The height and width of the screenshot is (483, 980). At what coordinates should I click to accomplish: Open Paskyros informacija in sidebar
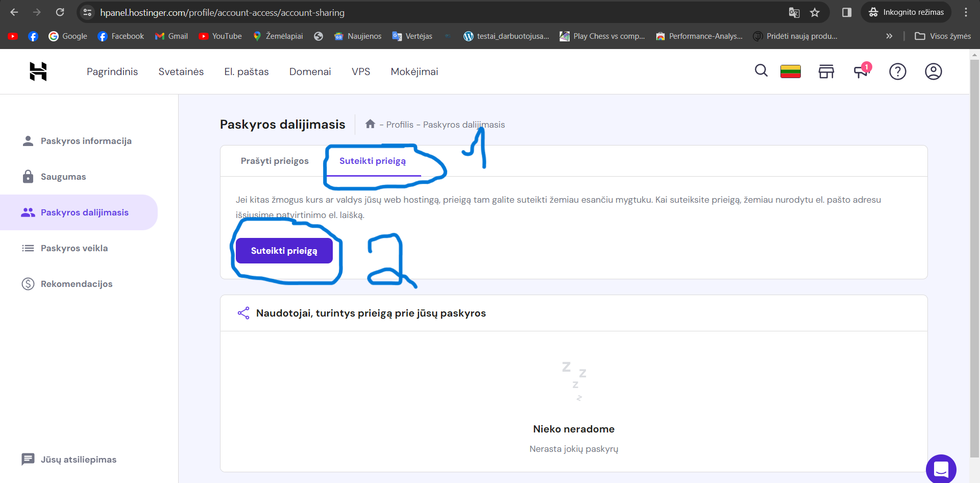[x=86, y=141]
